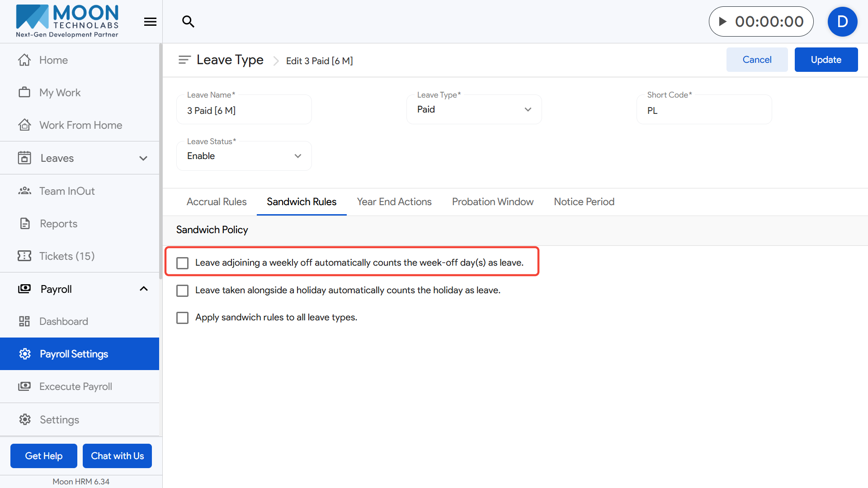
Task: Click the Cancel button
Action: (x=757, y=60)
